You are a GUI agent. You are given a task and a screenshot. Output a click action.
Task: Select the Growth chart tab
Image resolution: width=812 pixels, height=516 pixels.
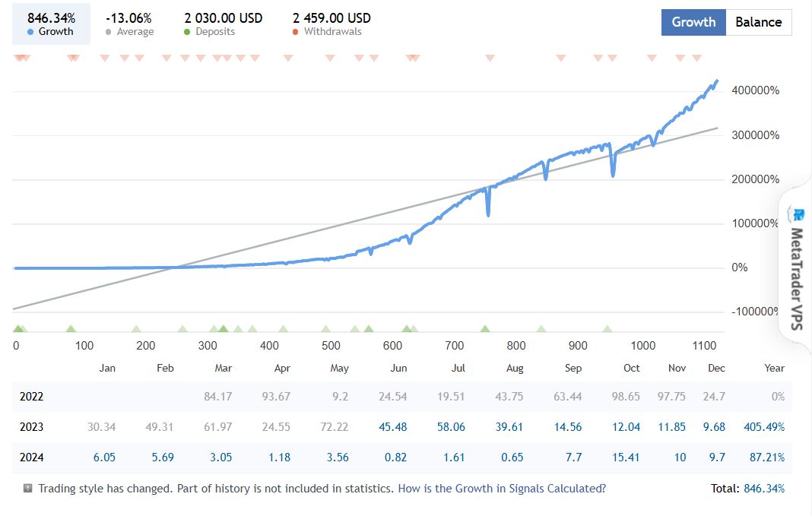693,22
